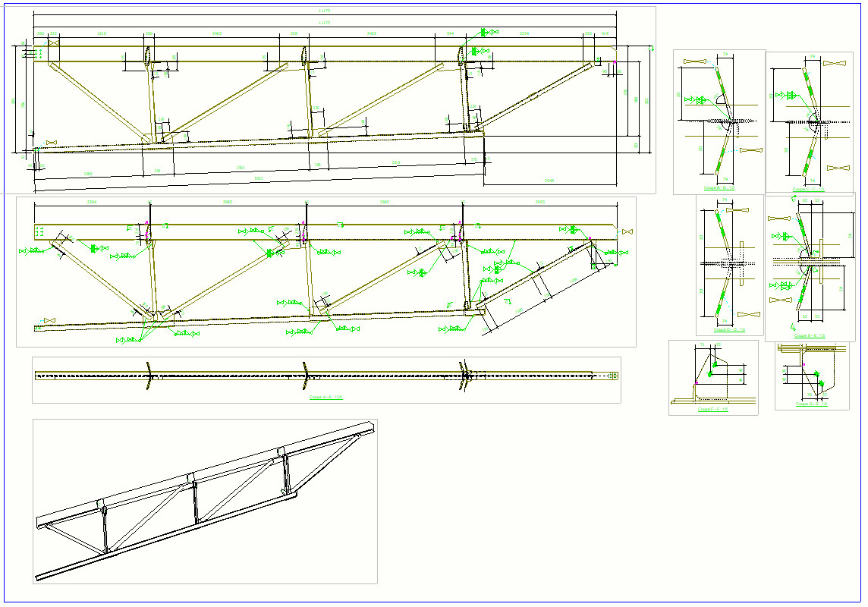Viewport: 868px width, 607px height.
Task: Click the bowtie symbol above Coupe C-C detail
Action: pyautogui.click(x=835, y=64)
